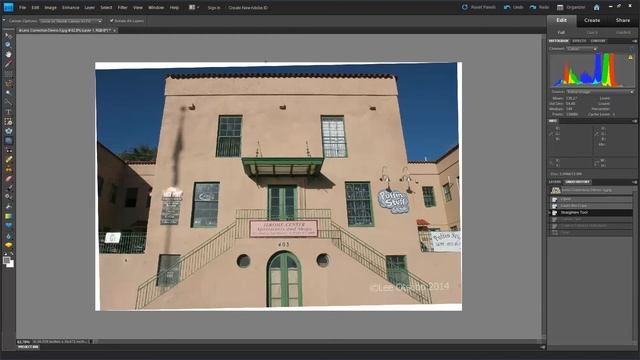The height and width of the screenshot is (360, 640).
Task: Click the zoom percentage field in status bar
Action: pyautogui.click(x=24, y=342)
